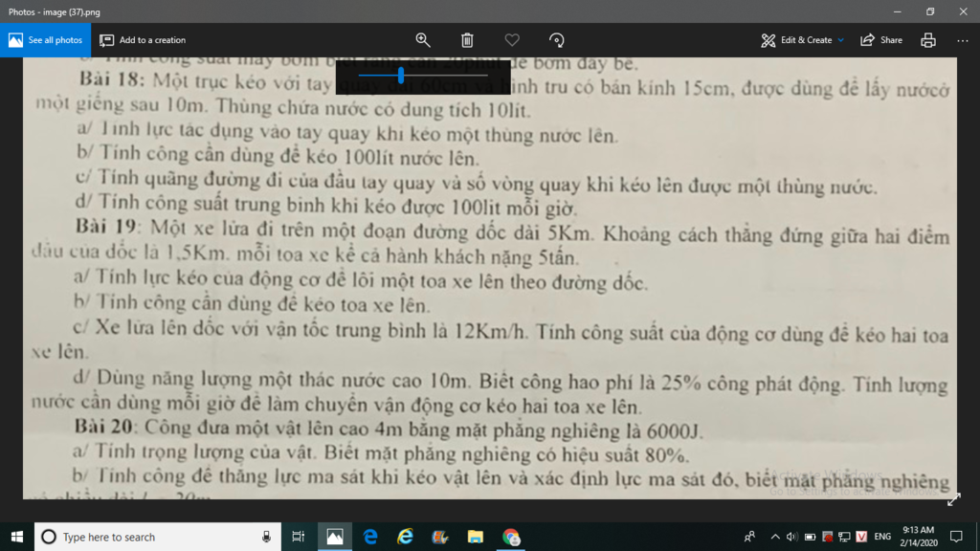Open Microsoft Edge from taskbar
The image size is (980, 551).
click(x=370, y=537)
